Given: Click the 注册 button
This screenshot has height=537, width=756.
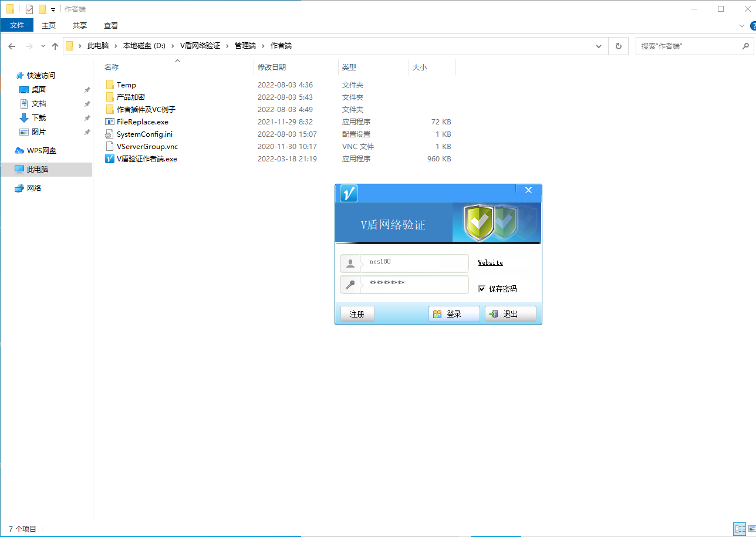Looking at the screenshot, I should point(357,314).
